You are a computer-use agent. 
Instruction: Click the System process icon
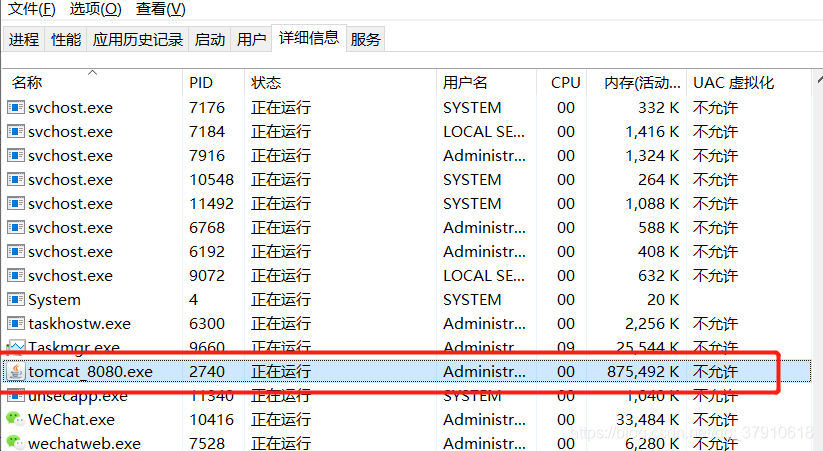pyautogui.click(x=16, y=299)
